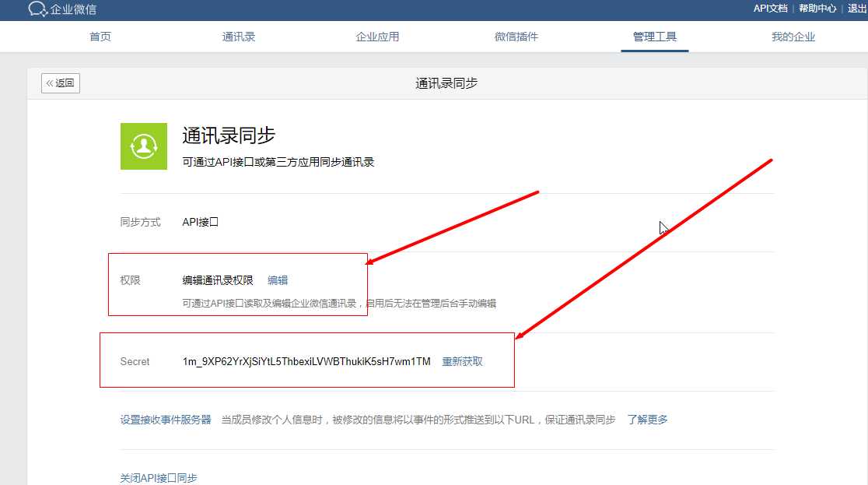Click the API接口 sync method value
Screen dimensions: 868x485
tap(201, 222)
